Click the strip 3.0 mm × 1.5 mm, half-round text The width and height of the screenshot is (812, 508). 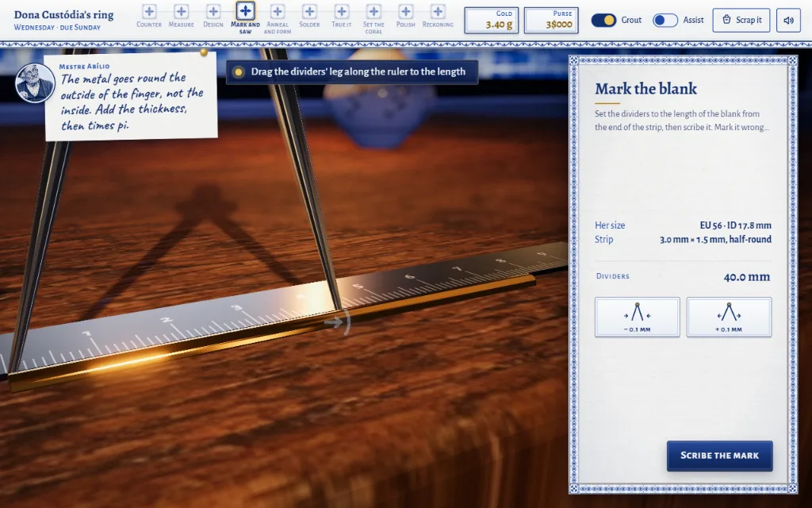(716, 239)
